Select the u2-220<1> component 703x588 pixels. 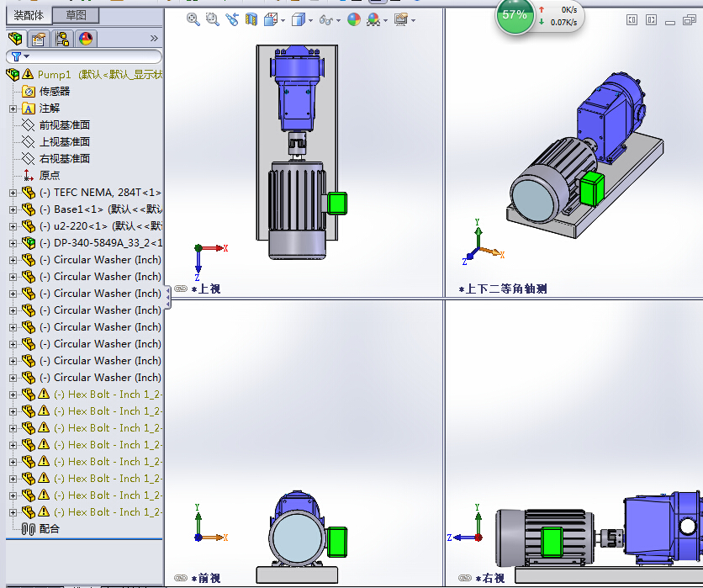pyautogui.click(x=100, y=226)
